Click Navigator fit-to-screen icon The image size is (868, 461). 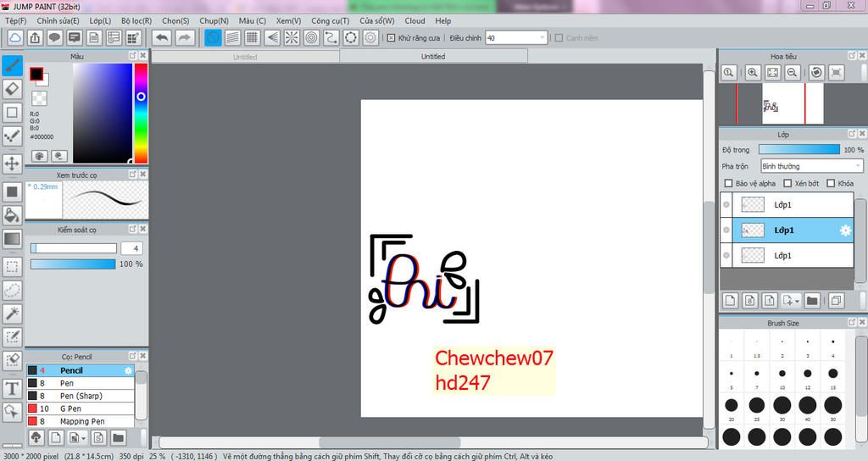click(x=773, y=73)
